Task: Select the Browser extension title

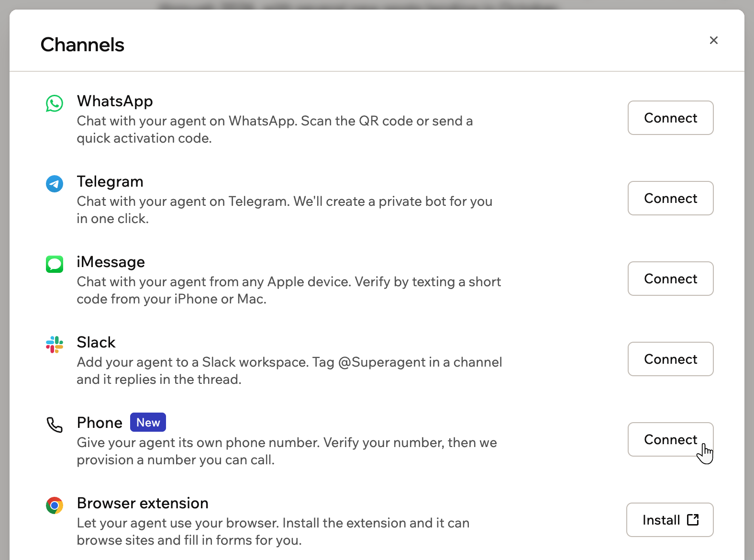Action: (x=143, y=503)
